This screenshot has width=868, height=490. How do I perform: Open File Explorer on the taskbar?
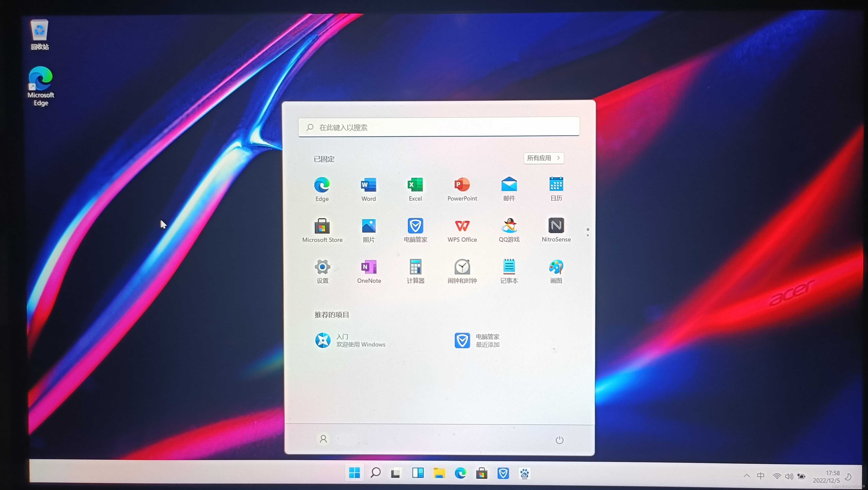click(x=439, y=473)
